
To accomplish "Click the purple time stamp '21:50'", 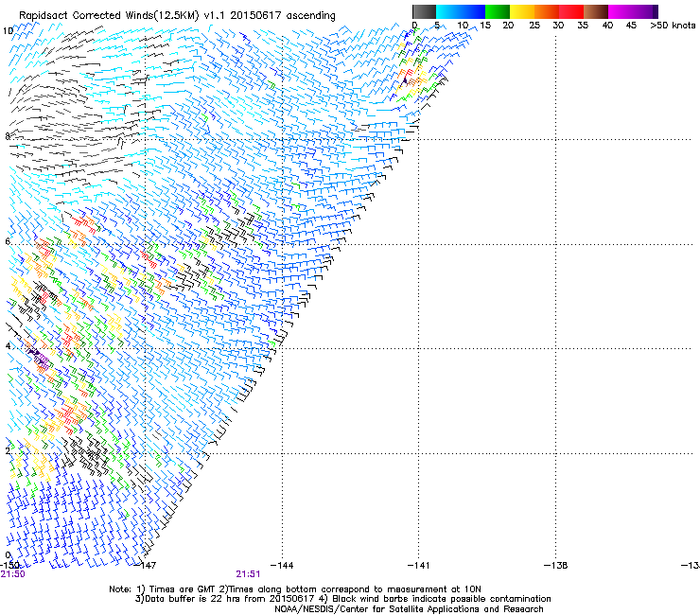I will 12,574.
